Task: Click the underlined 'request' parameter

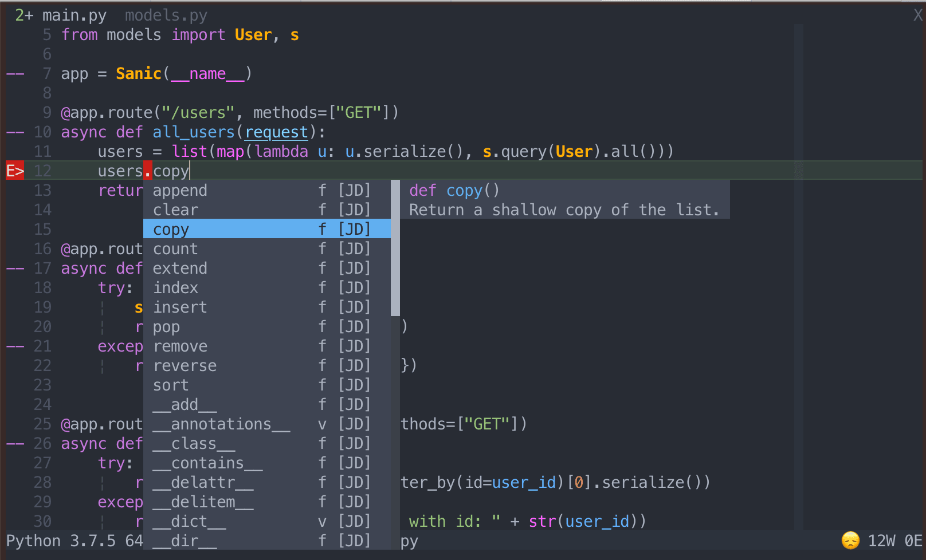Action: pos(276,132)
